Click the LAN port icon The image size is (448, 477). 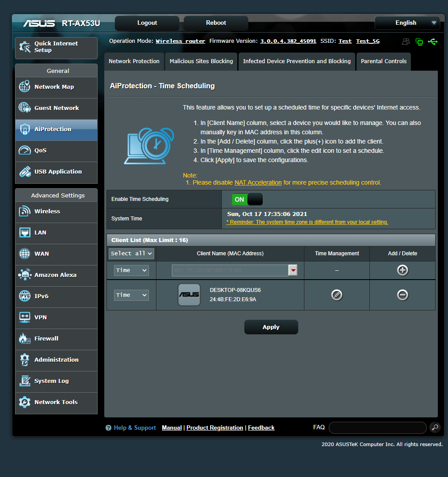(x=25, y=232)
